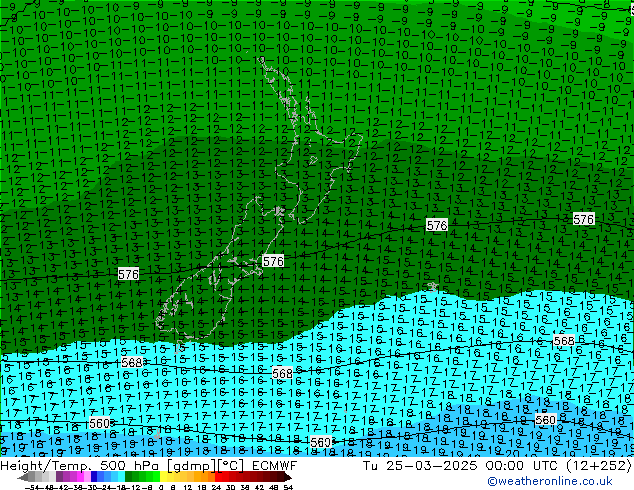The width and height of the screenshot is (634, 490).
Task: Click the 560 contour label at bottom center
Action: [x=321, y=442]
